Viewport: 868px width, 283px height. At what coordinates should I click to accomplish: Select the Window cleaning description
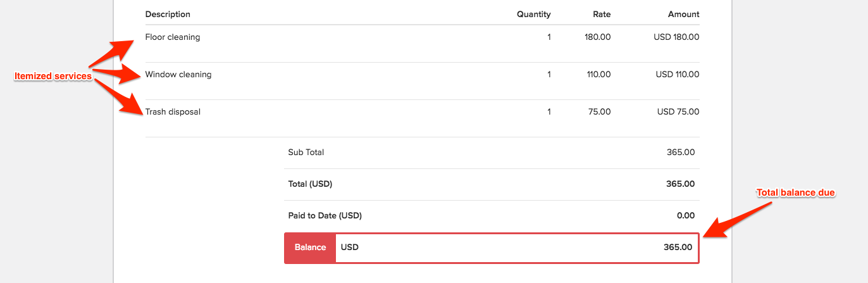pos(178,75)
